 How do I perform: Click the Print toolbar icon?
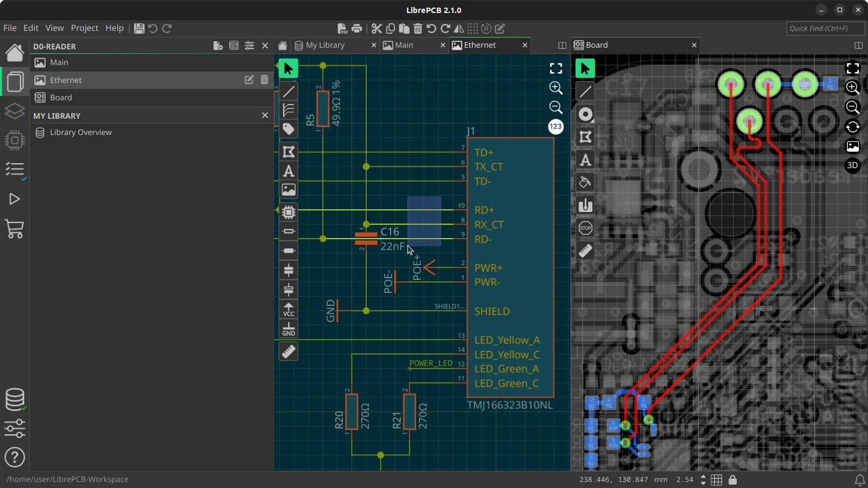coord(357,28)
